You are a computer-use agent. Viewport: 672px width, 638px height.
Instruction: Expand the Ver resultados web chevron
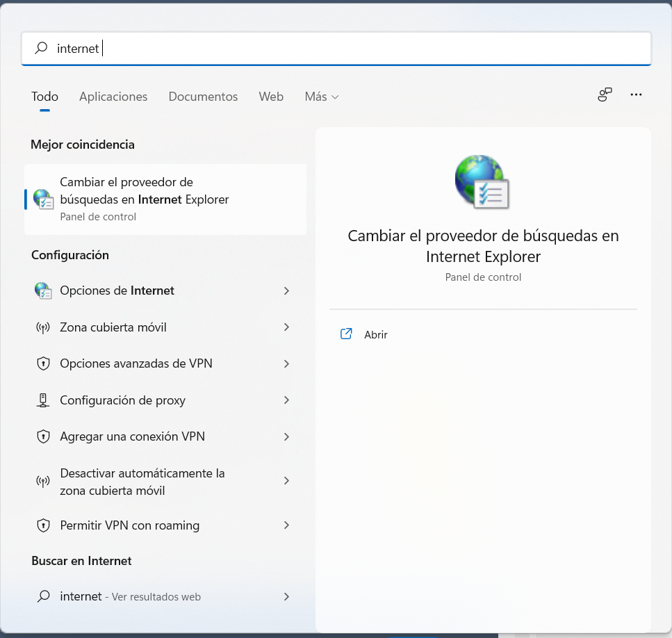(287, 596)
